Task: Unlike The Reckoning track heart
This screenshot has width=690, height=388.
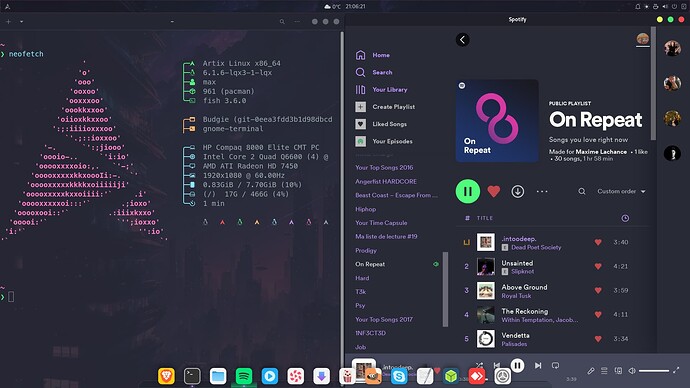Action: tap(598, 315)
